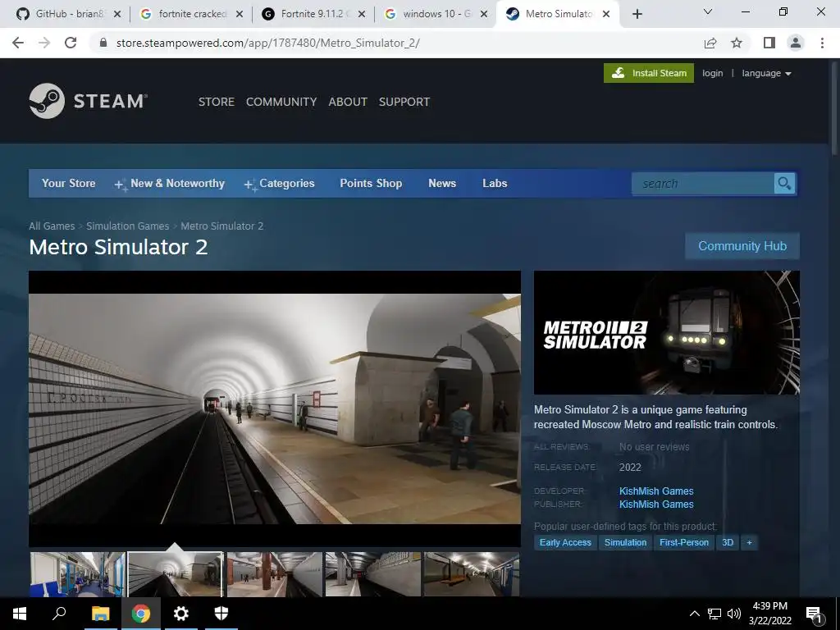Click the store search magnifier button

pos(784,184)
